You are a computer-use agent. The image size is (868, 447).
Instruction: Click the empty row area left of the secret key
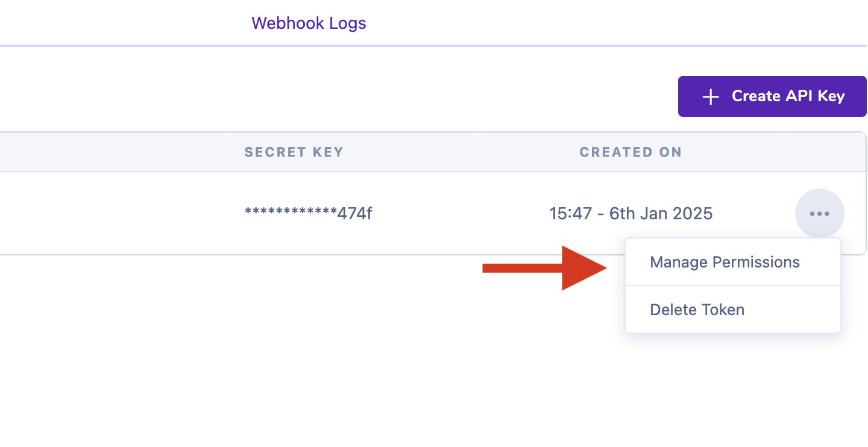pyautogui.click(x=115, y=213)
